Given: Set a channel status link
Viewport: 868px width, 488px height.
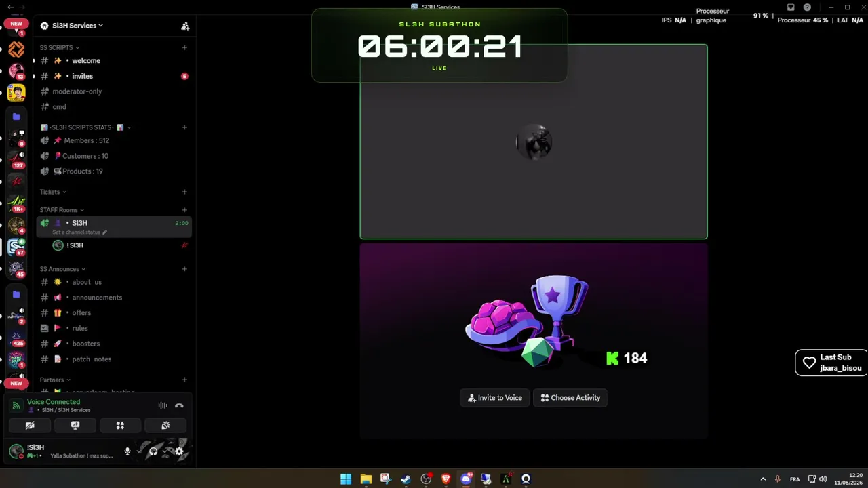Looking at the screenshot, I should point(79,232).
